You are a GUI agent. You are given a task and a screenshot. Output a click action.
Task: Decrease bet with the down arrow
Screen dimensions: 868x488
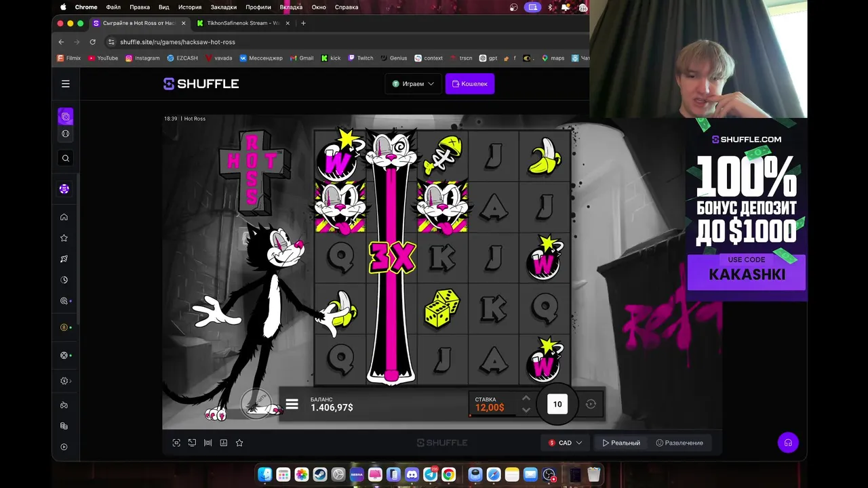(526, 410)
